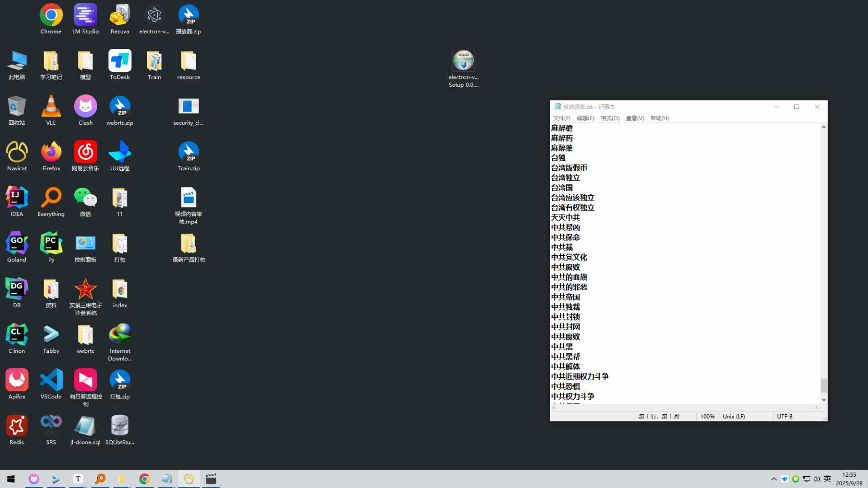Click the taskbar clock and date
The height and width of the screenshot is (488, 868).
tap(849, 479)
